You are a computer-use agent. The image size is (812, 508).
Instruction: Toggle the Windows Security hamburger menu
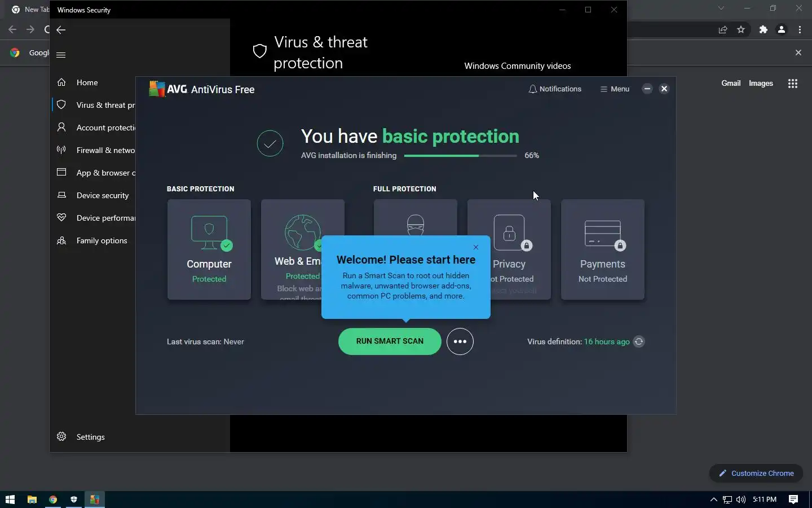(61, 55)
